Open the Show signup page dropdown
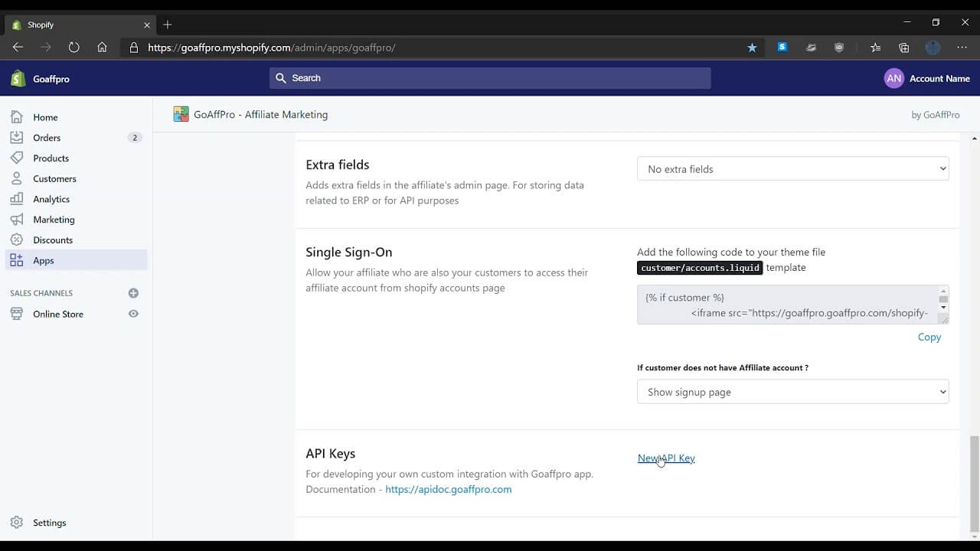980x551 pixels. tap(792, 392)
